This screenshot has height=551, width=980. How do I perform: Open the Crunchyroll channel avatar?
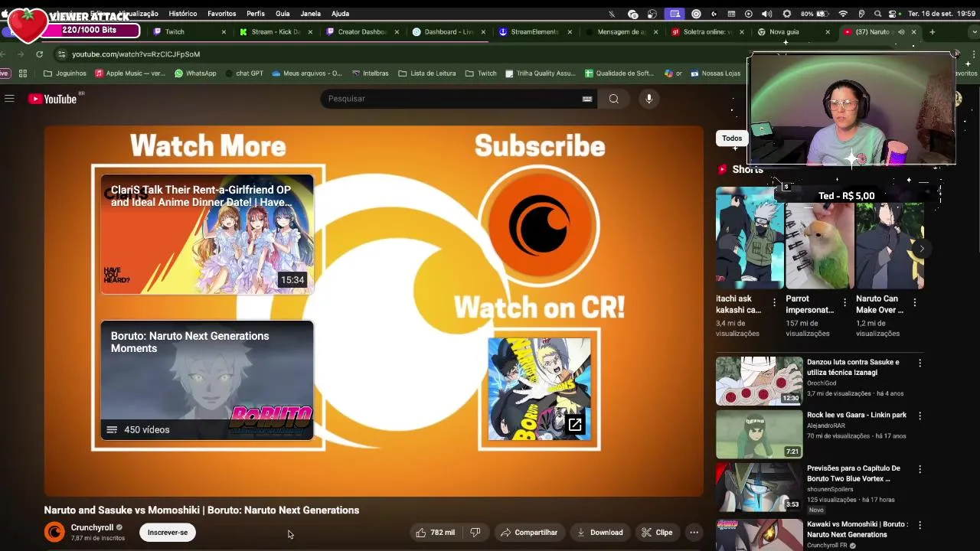[x=54, y=532]
